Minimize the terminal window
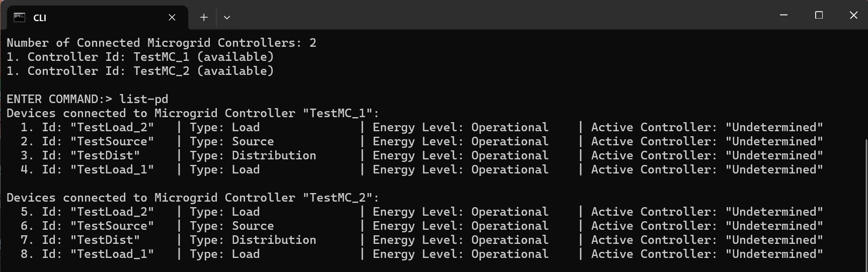This screenshot has width=868, height=272. pyautogui.click(x=783, y=15)
